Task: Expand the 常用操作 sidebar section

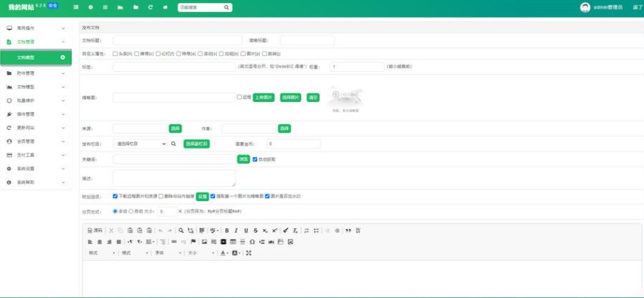Action: pos(36,28)
